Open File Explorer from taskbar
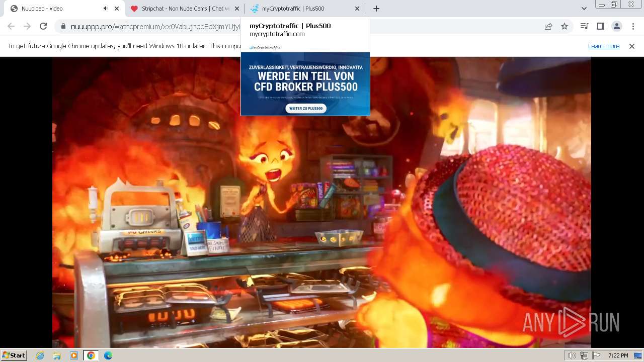This screenshot has height=362, width=644. click(x=57, y=355)
